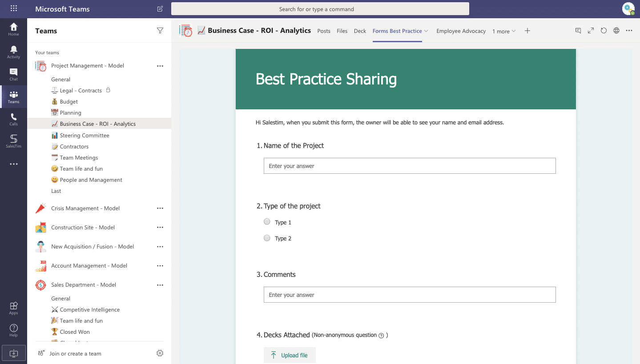This screenshot has width=640, height=364.
Task: Start a new chat with compose icon
Action: coord(160,9)
